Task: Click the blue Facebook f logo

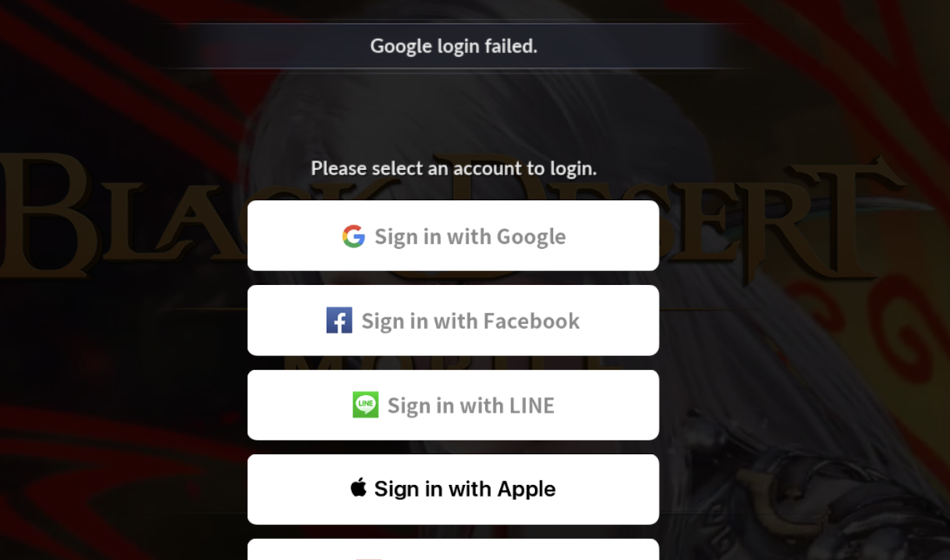Action: pos(339,320)
